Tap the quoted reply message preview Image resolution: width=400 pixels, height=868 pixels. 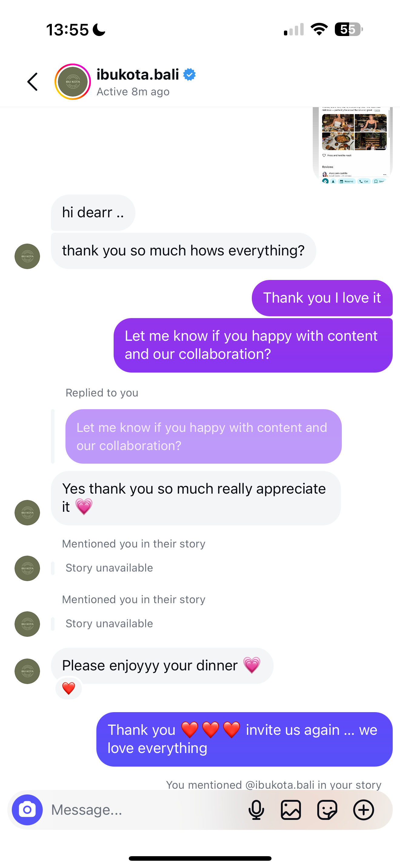pos(203,436)
